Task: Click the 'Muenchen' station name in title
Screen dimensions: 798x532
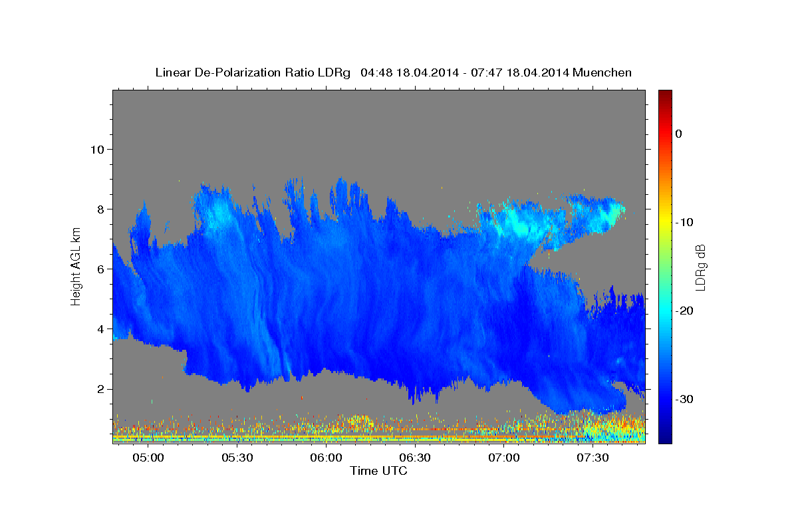Action: [602, 72]
